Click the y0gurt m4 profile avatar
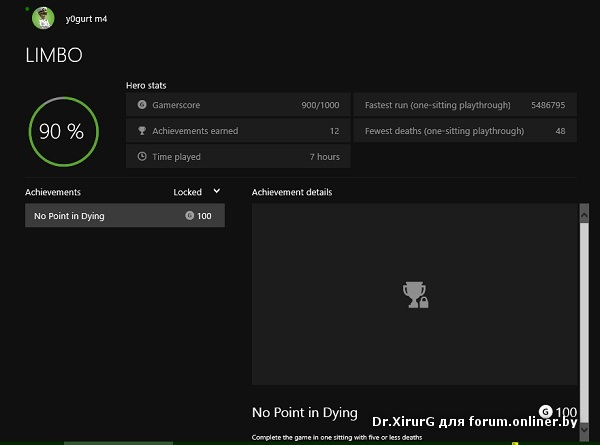This screenshot has width=600, height=445. (x=43, y=18)
